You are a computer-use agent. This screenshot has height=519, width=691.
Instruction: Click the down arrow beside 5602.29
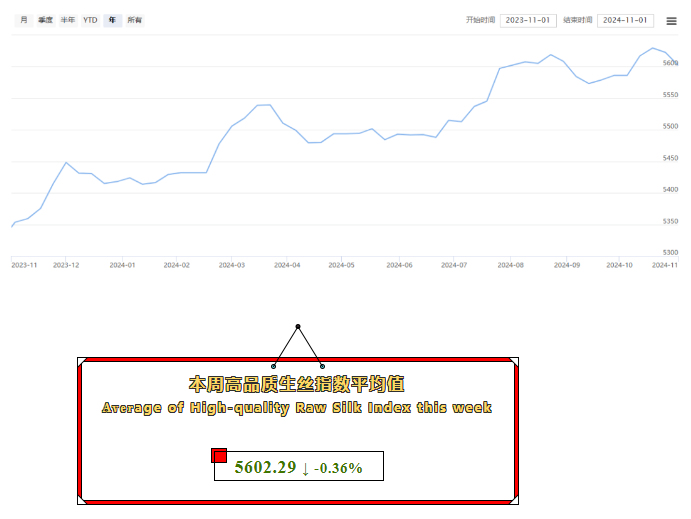click(x=305, y=468)
